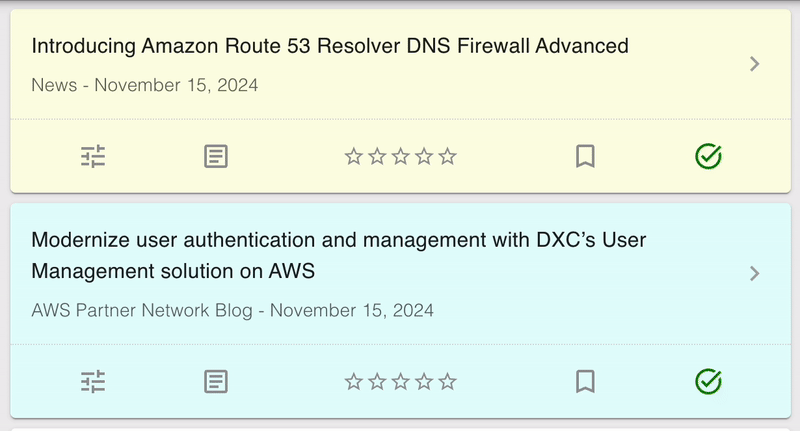The height and width of the screenshot is (431, 800).
Task: Rate the Route 53 article four stars
Action: coord(424,156)
